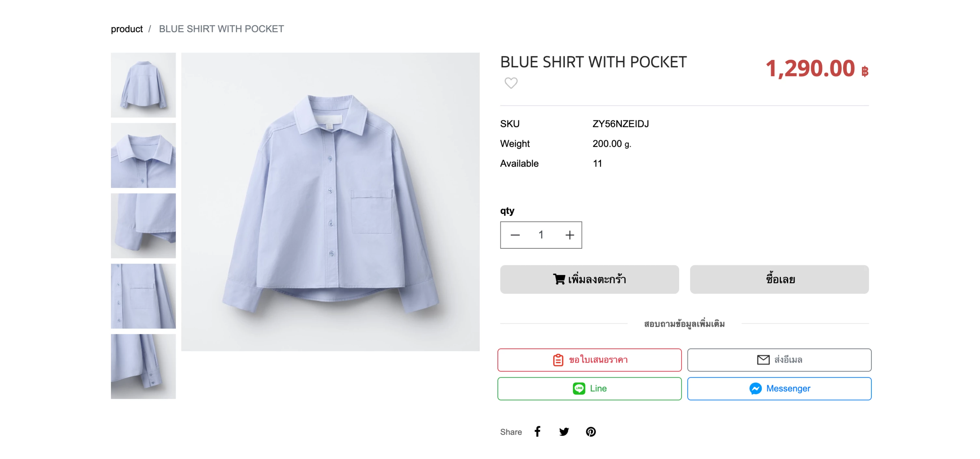
Task: Increase quantity with plus button
Action: [x=569, y=235]
